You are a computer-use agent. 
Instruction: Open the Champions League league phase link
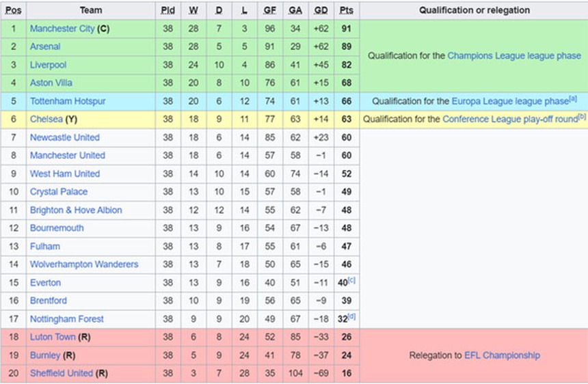click(x=514, y=56)
